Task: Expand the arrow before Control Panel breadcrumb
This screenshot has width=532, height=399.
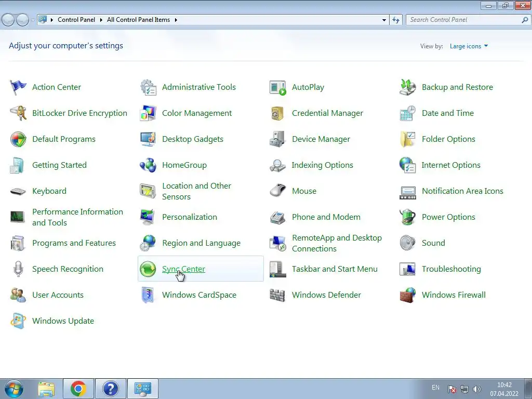Action: coord(52,20)
